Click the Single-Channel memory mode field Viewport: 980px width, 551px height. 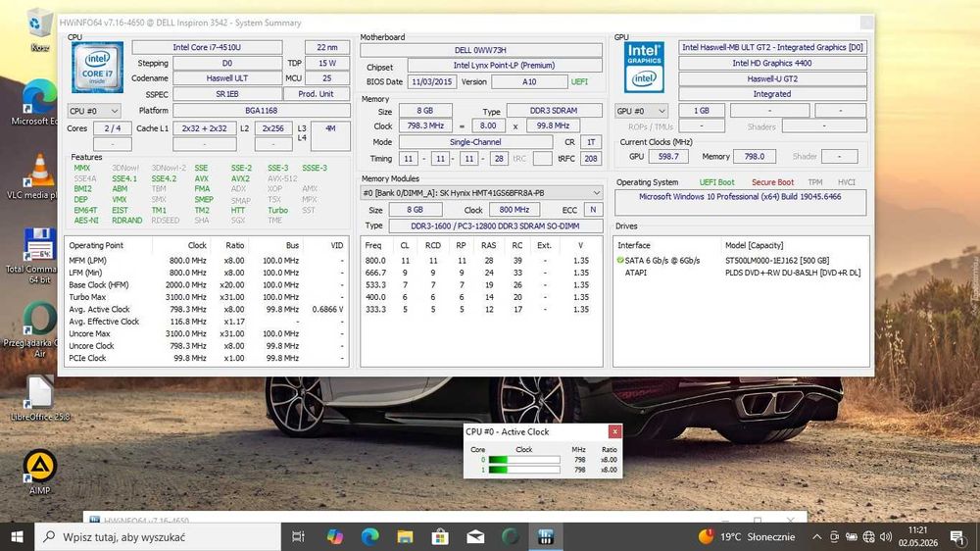(x=475, y=142)
